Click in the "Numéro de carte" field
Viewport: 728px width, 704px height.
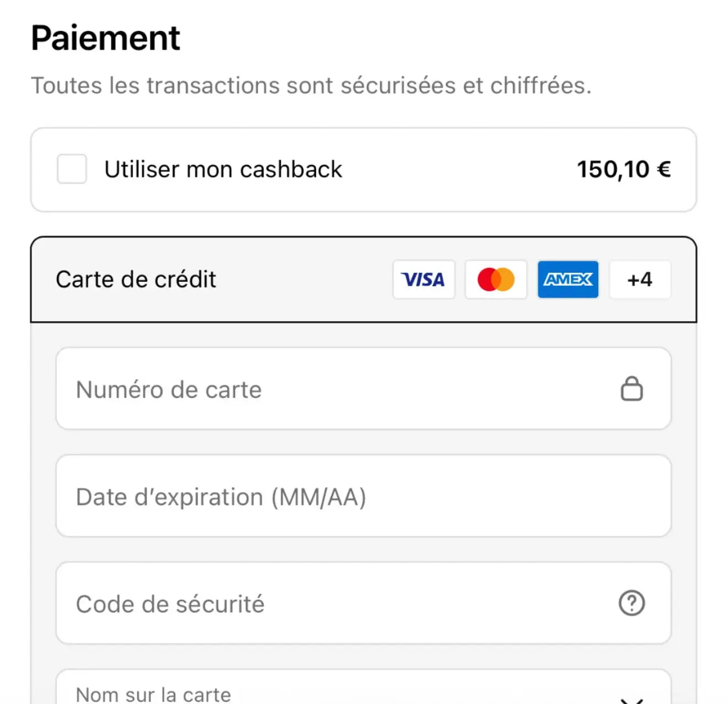coord(331,389)
